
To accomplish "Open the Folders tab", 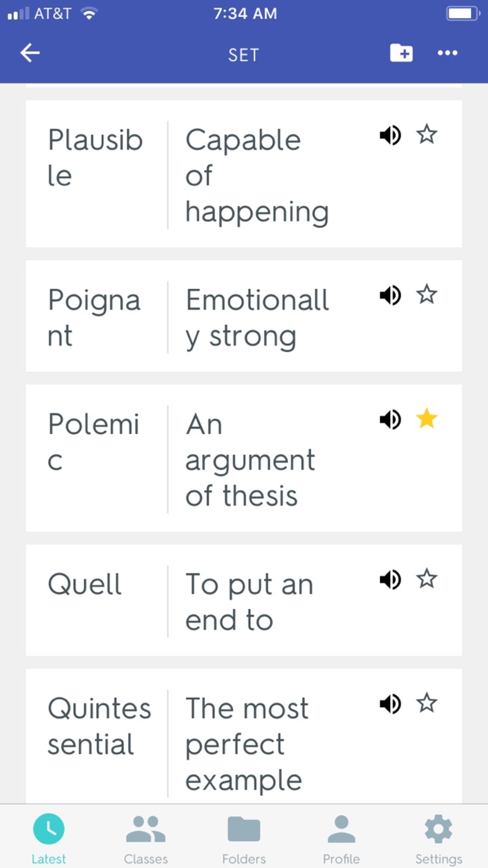I will (x=244, y=837).
